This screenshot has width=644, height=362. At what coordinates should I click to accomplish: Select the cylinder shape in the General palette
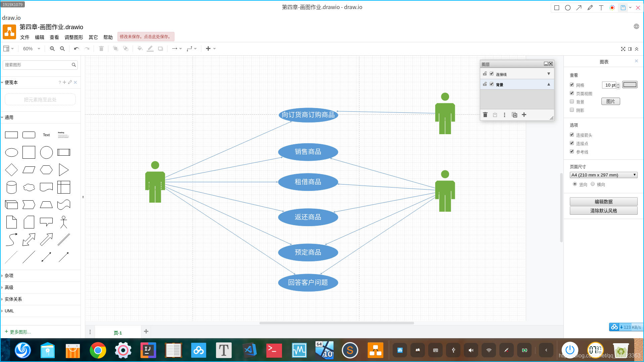coord(11,187)
